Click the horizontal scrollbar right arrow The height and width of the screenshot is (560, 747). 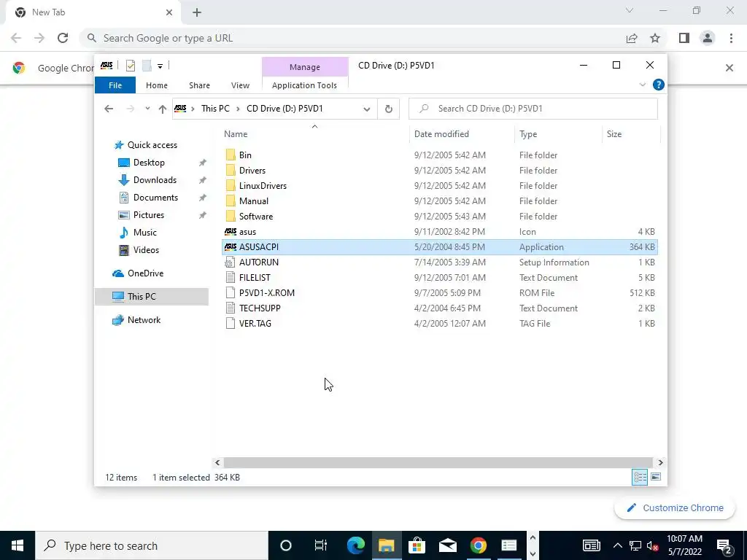pyautogui.click(x=660, y=462)
